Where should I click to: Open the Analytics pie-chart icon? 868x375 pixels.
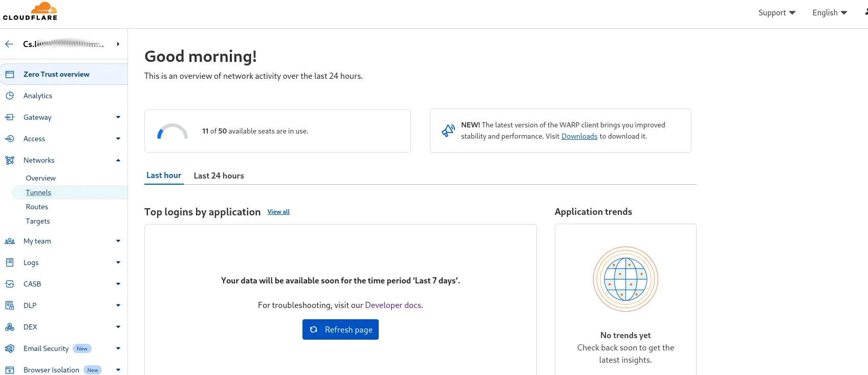click(x=10, y=96)
